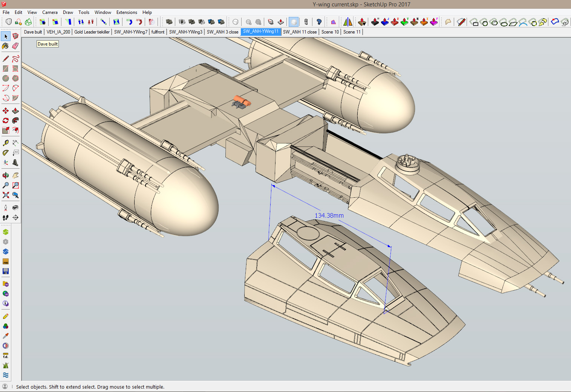Open the Camera menu
571x392 pixels.
pyautogui.click(x=50, y=12)
